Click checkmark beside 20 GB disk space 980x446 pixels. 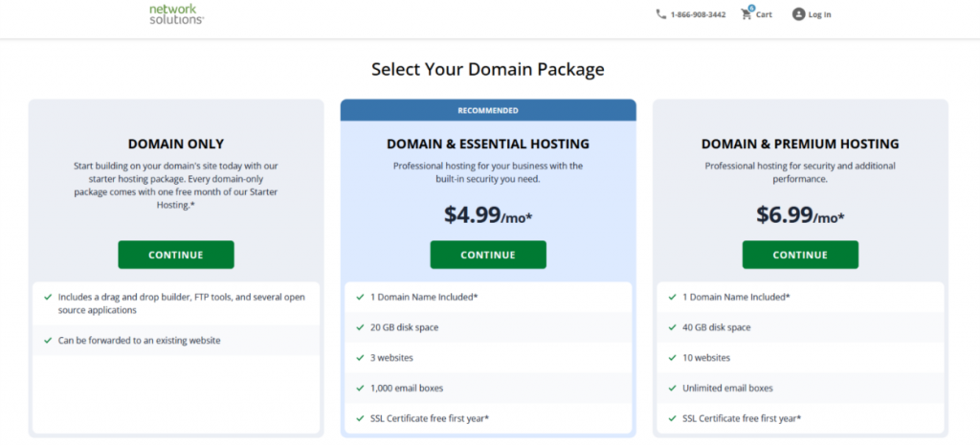pyautogui.click(x=360, y=327)
